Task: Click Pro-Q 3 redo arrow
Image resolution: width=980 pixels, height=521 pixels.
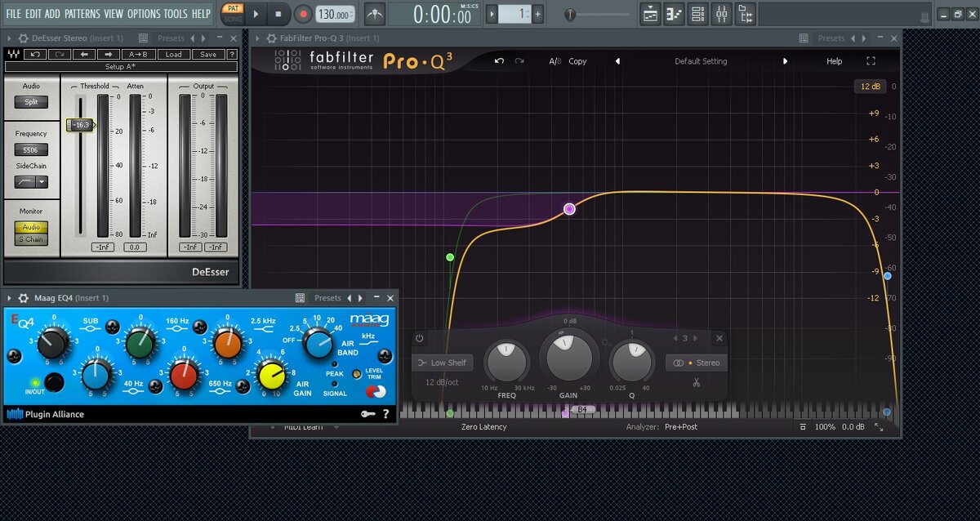Action: click(519, 61)
